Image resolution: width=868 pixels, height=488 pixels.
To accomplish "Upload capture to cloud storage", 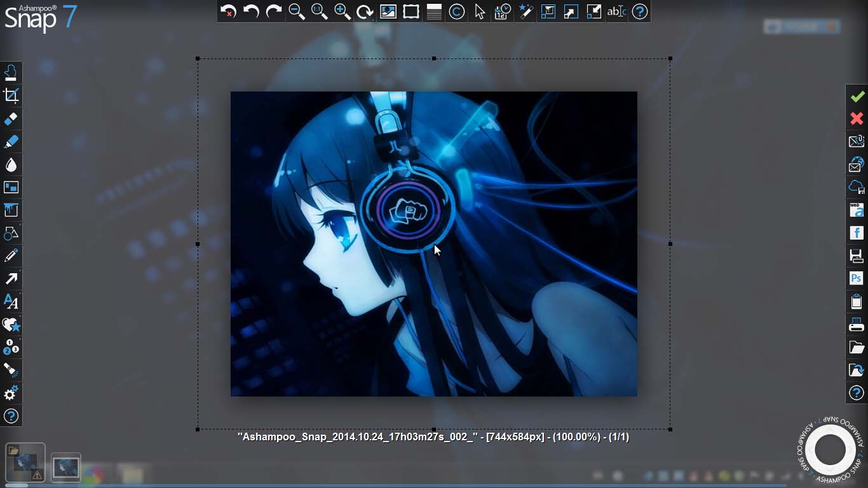I will coord(857,187).
